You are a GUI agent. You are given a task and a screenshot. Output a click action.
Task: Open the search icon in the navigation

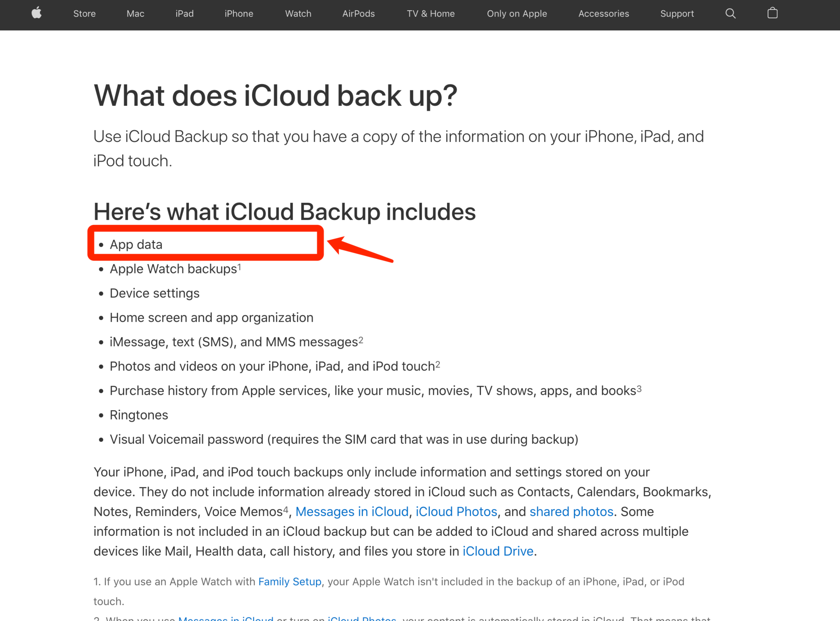tap(730, 14)
